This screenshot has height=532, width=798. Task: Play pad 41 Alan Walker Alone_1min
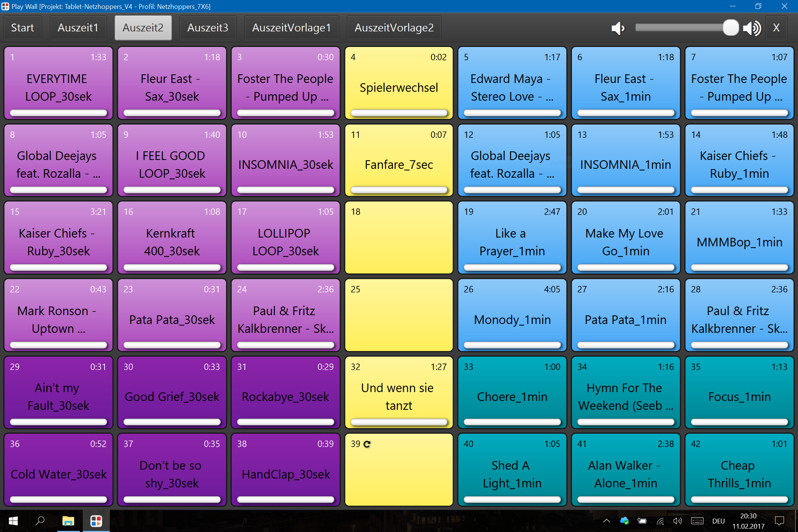[x=625, y=470]
